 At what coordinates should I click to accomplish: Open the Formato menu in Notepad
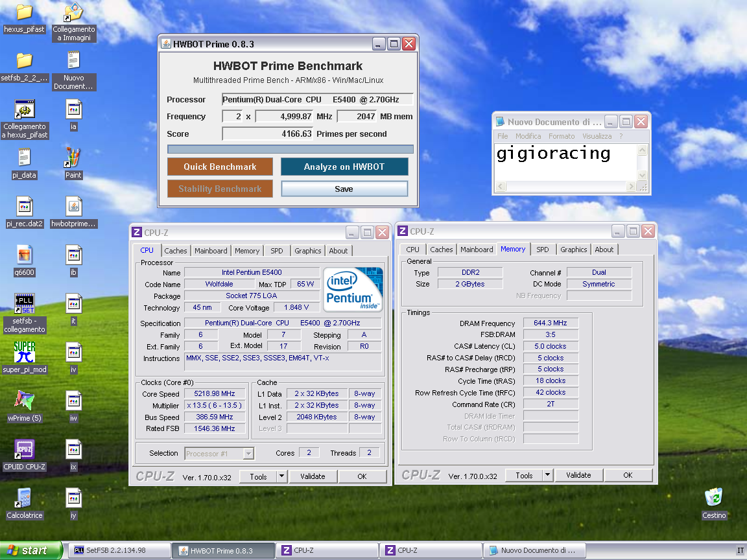tap(561, 136)
